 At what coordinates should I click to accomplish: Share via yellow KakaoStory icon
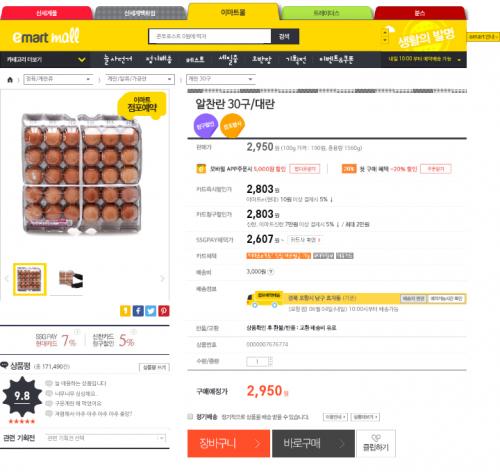[x=125, y=311]
